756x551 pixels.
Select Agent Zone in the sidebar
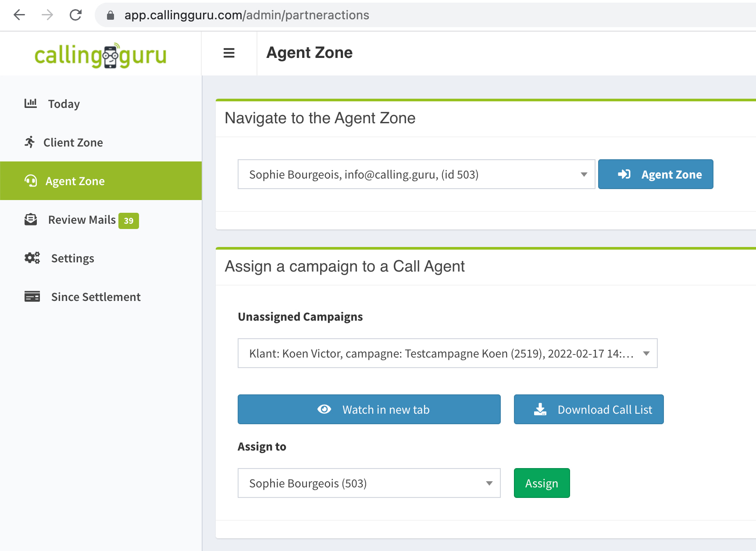click(x=75, y=181)
